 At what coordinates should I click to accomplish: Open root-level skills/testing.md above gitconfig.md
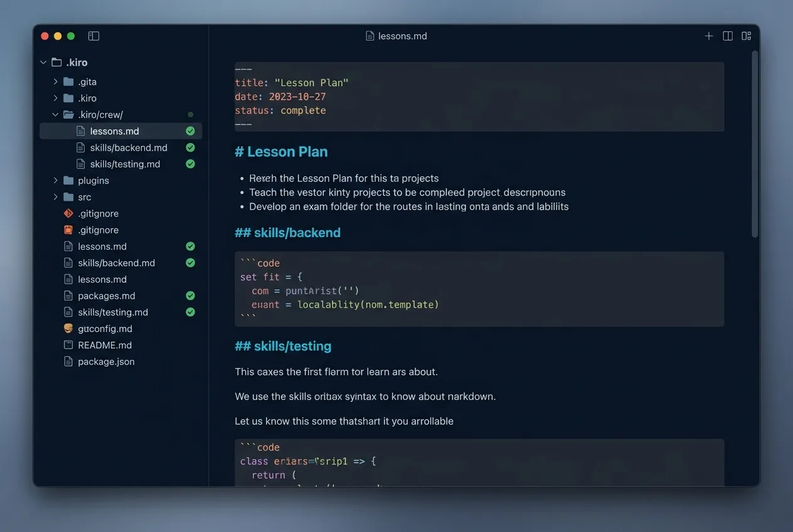coord(113,312)
